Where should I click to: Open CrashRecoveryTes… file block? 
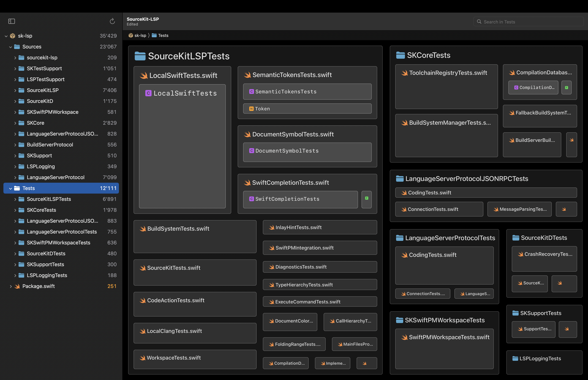(x=544, y=259)
